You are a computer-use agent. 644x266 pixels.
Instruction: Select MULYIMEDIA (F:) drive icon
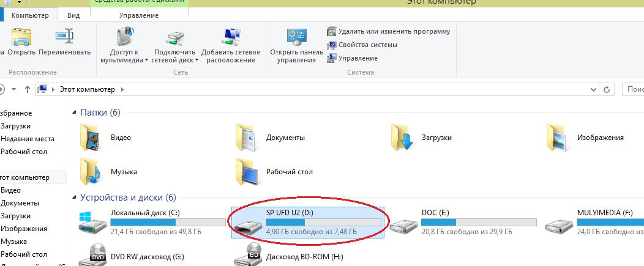tap(559, 226)
